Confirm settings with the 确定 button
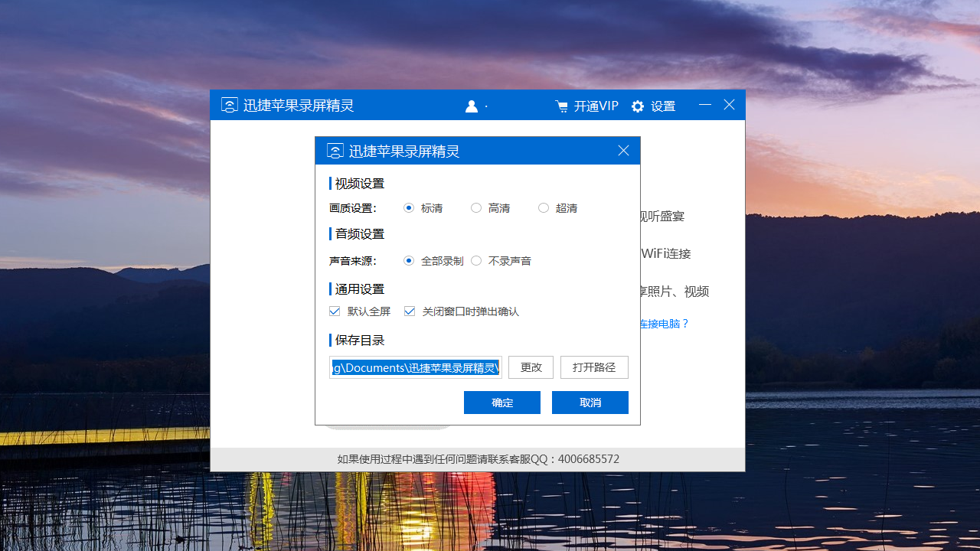This screenshot has height=551, width=980. coord(501,402)
